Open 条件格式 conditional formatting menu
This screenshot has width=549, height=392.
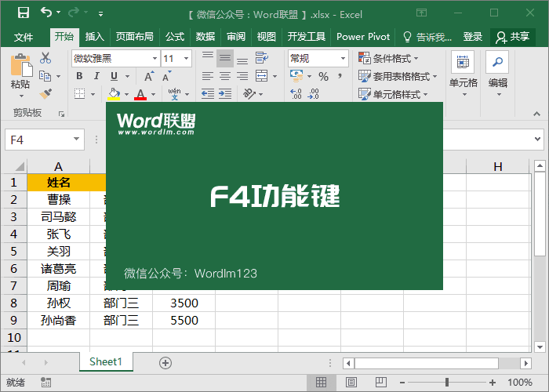(x=388, y=58)
